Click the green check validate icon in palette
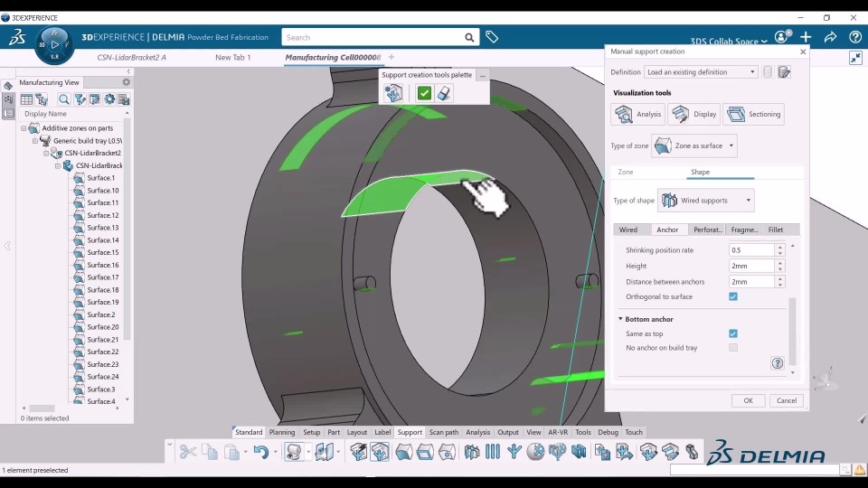Screen dimensions: 868x488 [424, 93]
